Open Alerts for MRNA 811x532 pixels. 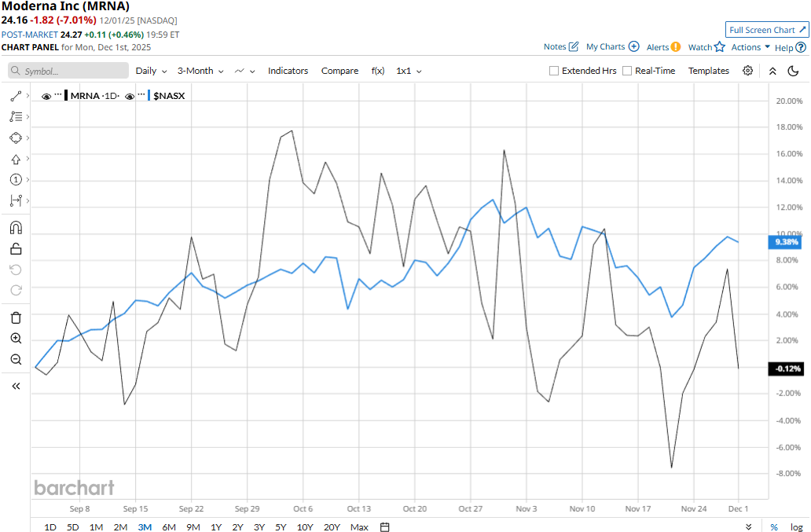[x=663, y=47]
